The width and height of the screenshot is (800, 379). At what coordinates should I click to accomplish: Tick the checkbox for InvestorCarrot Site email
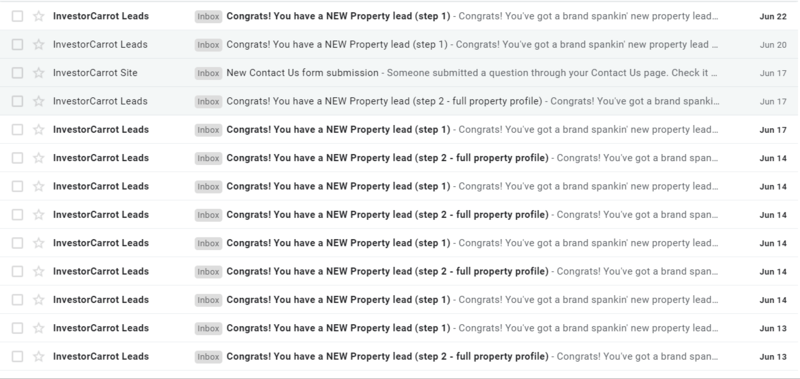17,73
